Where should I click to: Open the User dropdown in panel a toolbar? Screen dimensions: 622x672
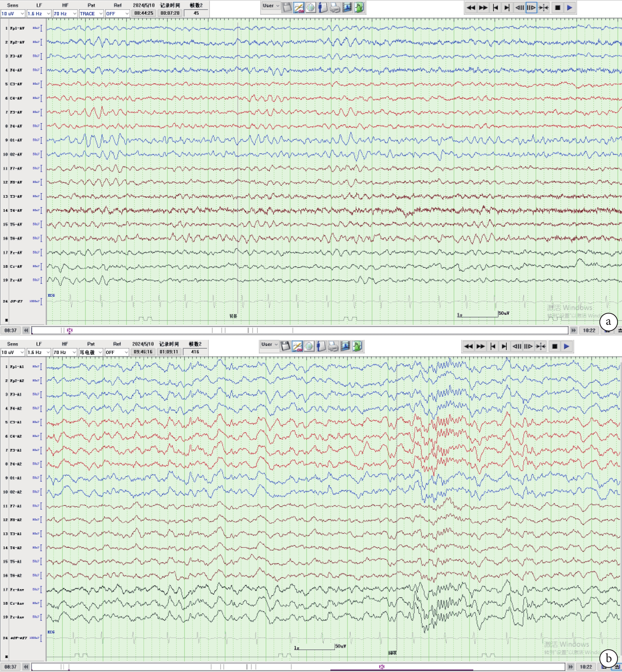(x=271, y=6)
